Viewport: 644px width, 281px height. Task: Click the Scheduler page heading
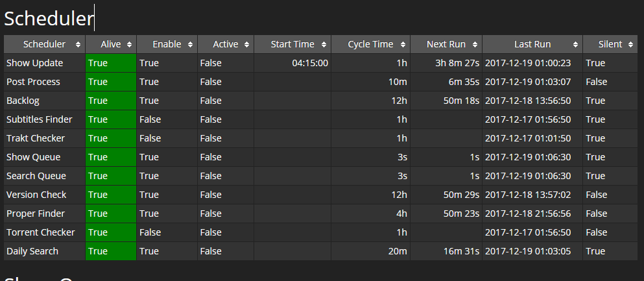[x=49, y=18]
